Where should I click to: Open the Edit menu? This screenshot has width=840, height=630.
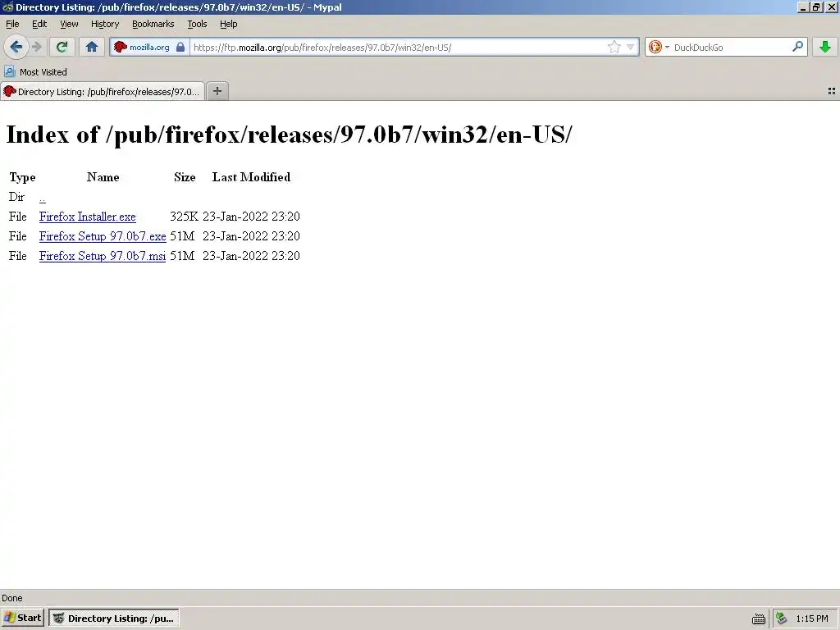39,24
